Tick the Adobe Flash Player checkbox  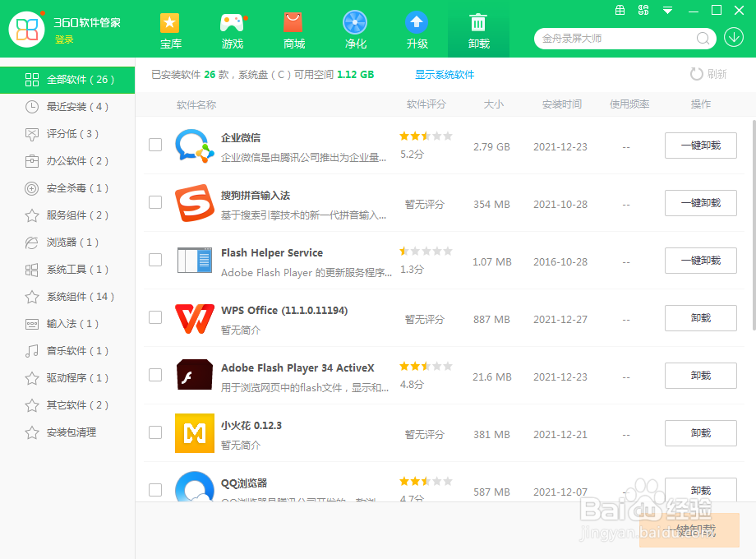(x=155, y=375)
